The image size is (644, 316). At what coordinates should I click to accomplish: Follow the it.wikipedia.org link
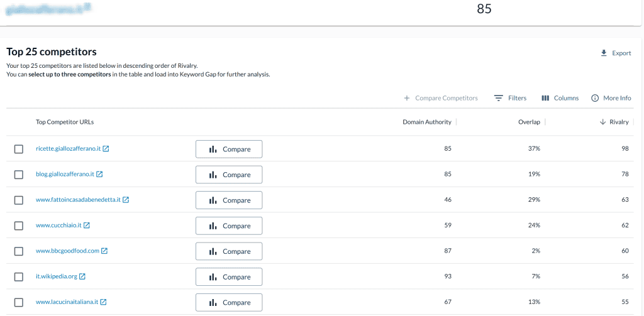[x=56, y=276]
